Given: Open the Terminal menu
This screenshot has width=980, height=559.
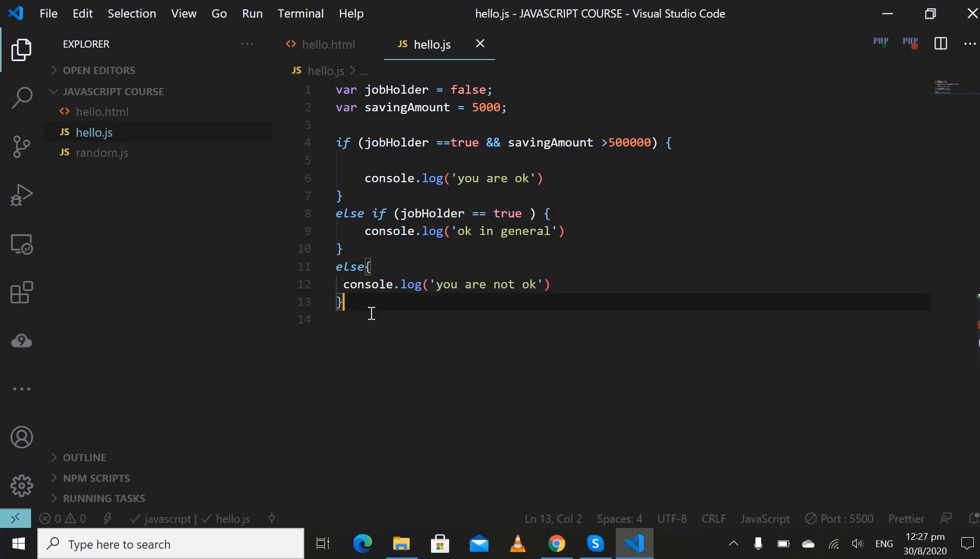Looking at the screenshot, I should (300, 13).
